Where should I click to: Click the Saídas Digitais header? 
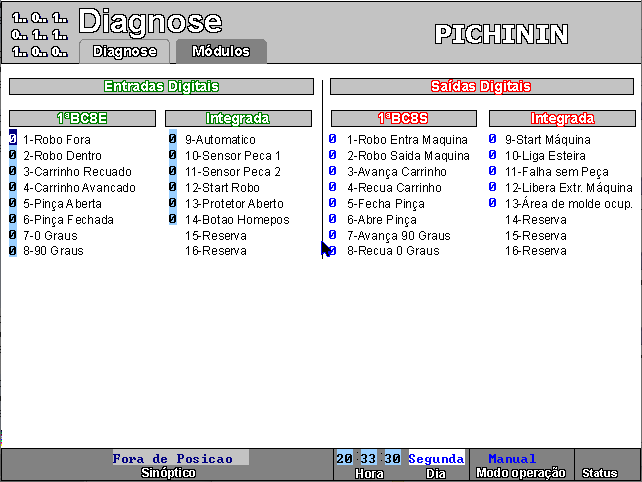tap(481, 87)
